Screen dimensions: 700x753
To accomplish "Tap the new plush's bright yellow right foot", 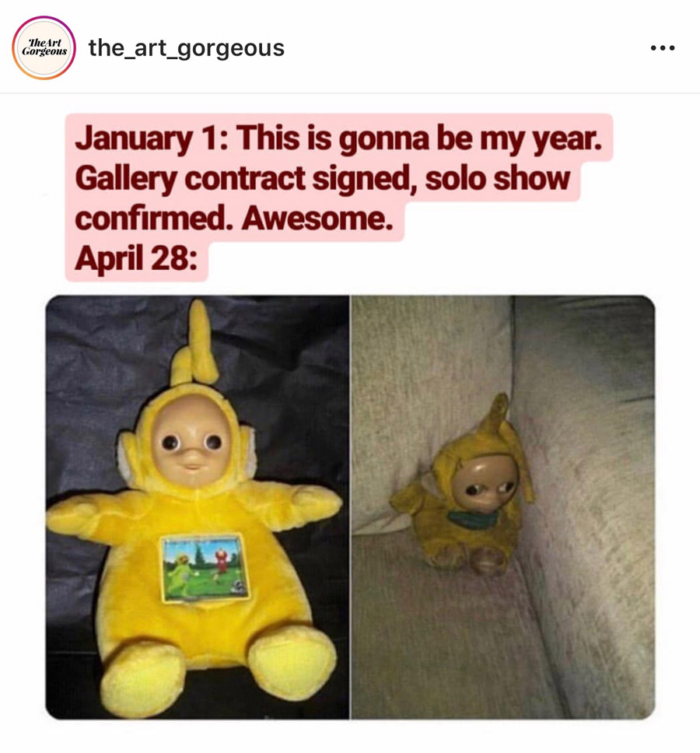I will [292, 667].
